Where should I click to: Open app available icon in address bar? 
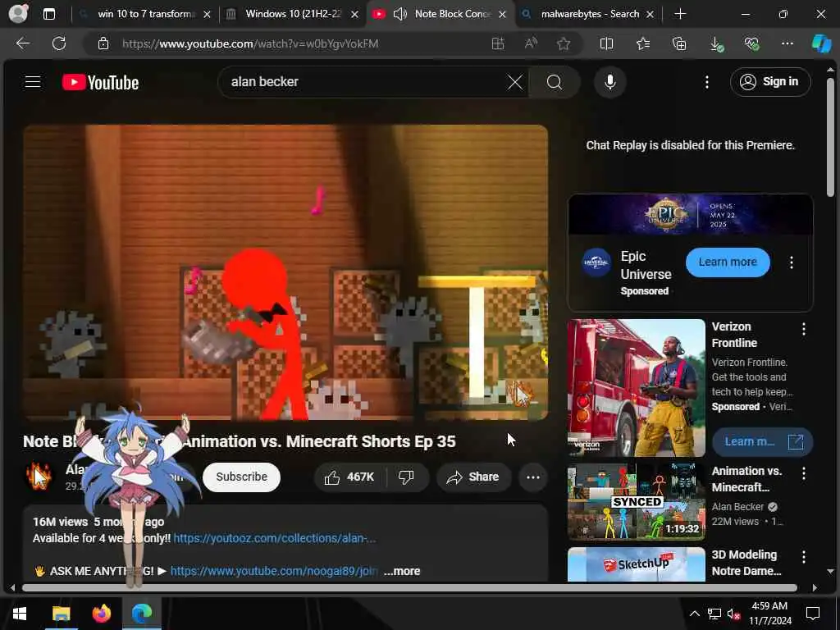pos(498,43)
